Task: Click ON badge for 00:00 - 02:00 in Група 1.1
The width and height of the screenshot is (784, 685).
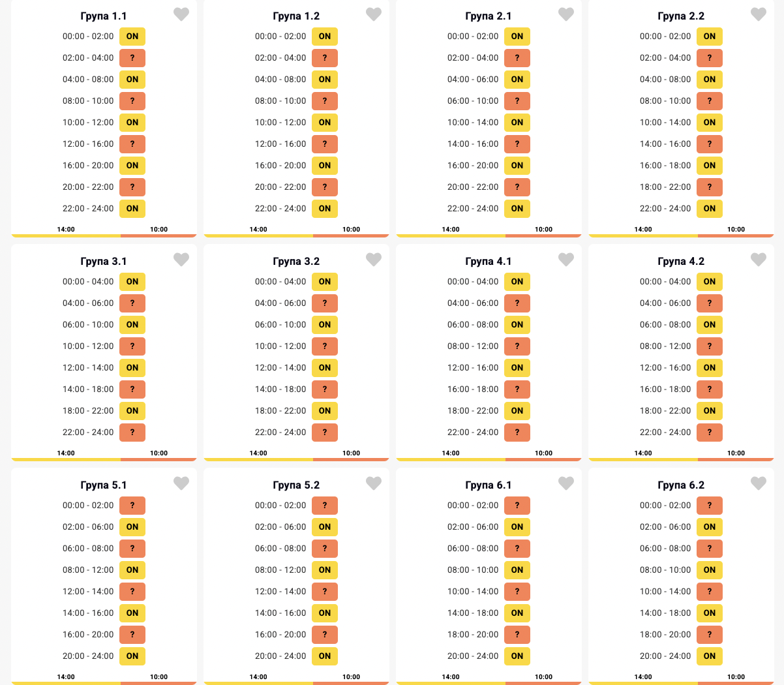Action: [132, 37]
